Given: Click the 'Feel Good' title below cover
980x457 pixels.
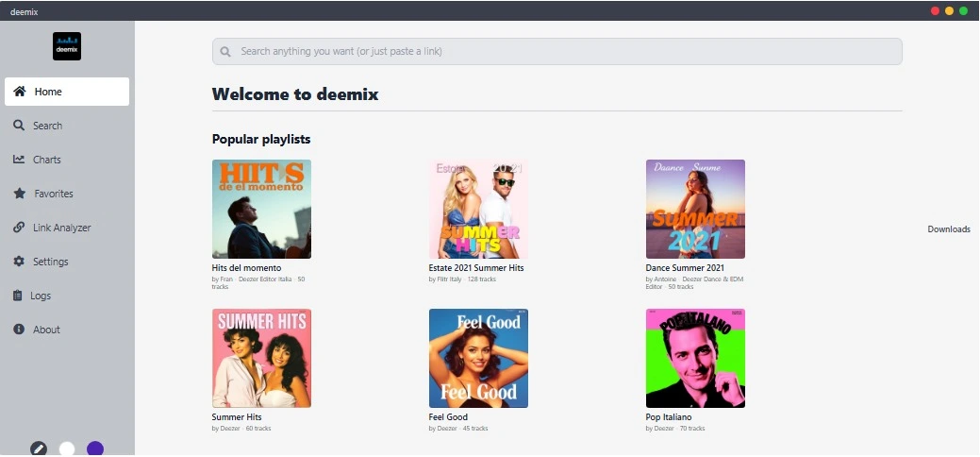Looking at the screenshot, I should 448,417.
